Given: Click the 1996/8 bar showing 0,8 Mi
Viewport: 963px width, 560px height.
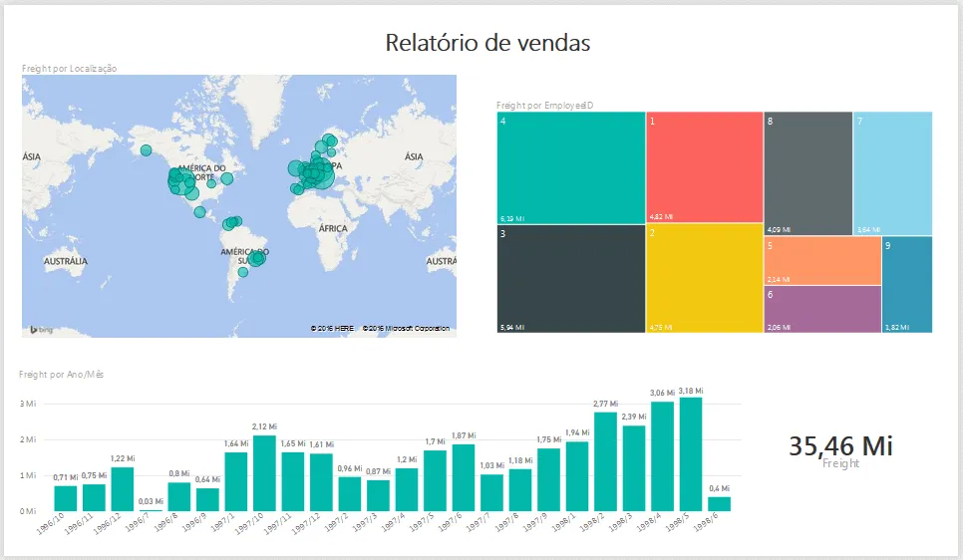Looking at the screenshot, I should tap(179, 497).
